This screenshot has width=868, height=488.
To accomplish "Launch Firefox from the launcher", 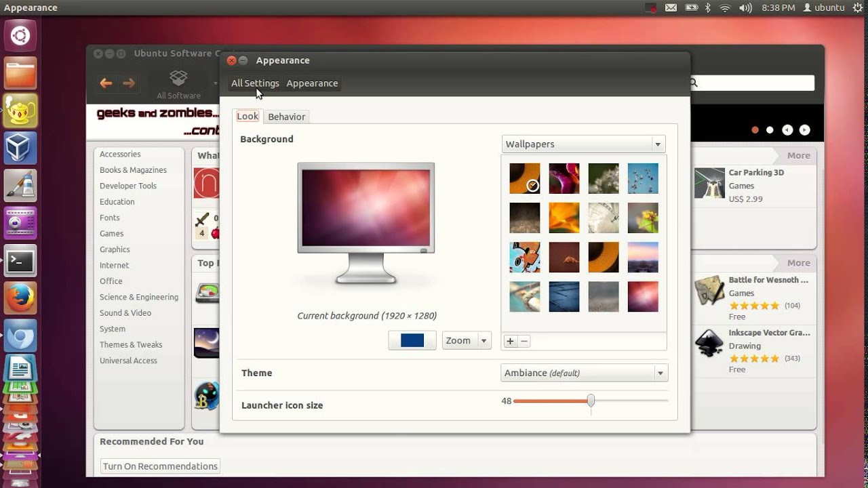I will 20,298.
